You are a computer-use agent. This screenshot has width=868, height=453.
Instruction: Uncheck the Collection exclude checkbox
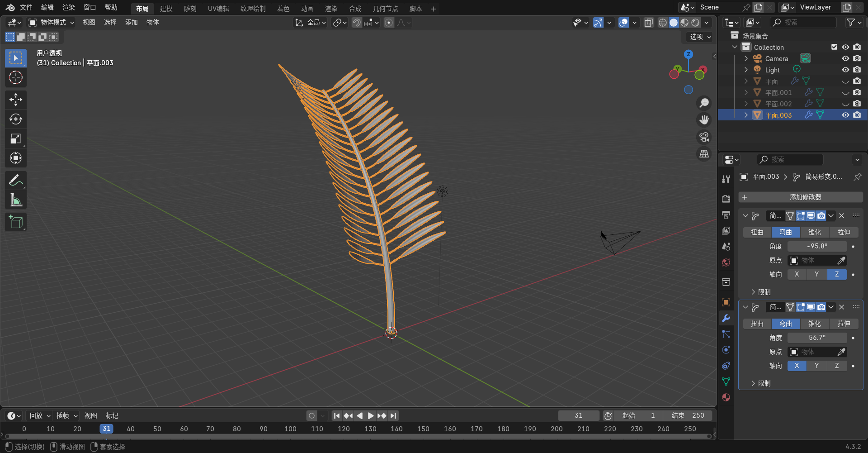tap(835, 47)
